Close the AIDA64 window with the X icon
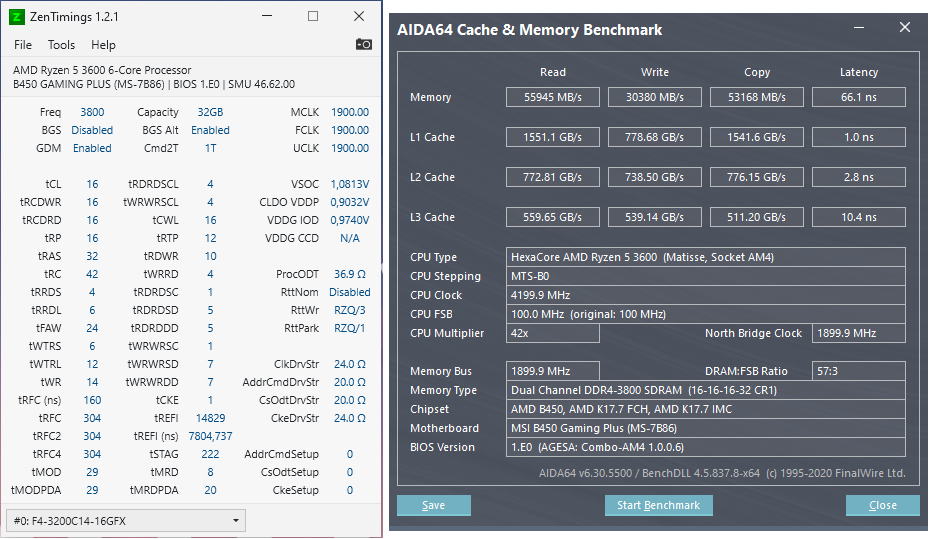 point(904,27)
